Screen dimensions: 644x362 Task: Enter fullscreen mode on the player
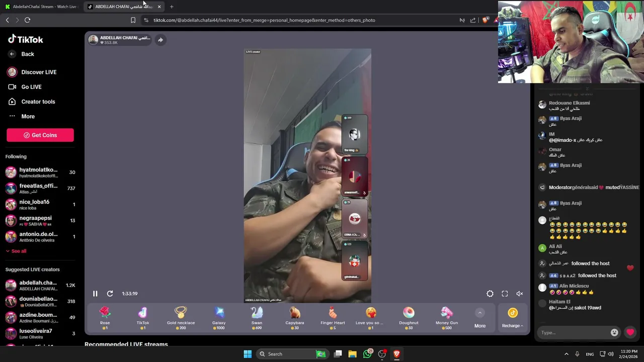click(x=505, y=294)
